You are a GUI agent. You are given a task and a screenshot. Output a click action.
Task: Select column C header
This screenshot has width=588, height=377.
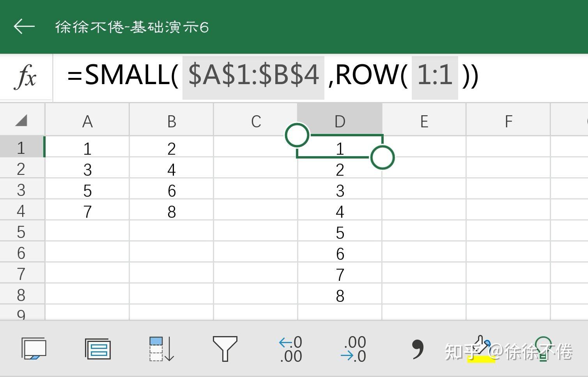click(x=256, y=120)
